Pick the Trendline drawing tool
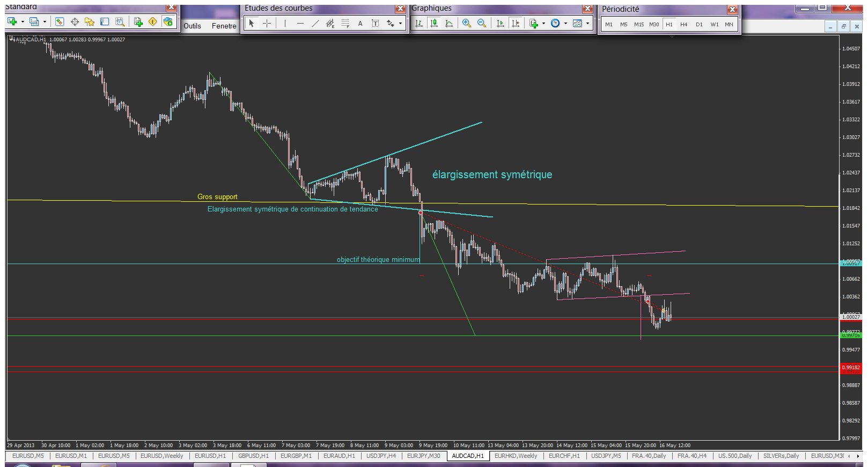 click(x=315, y=23)
